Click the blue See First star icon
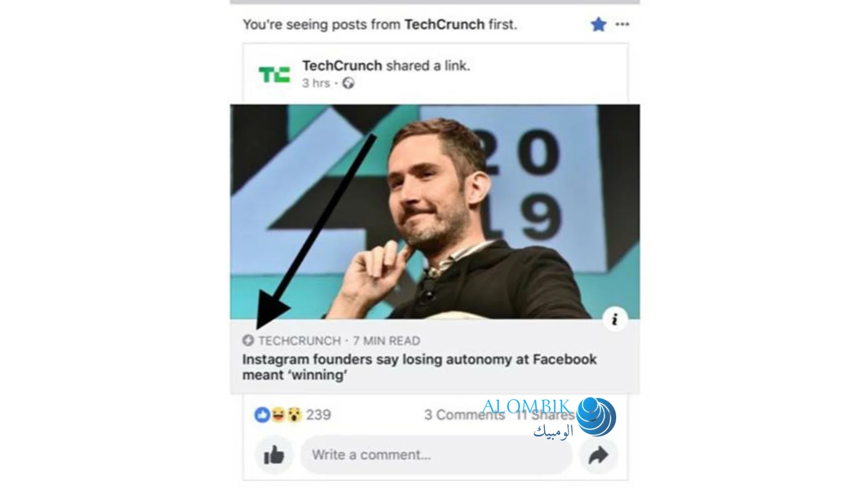 pos(598,24)
